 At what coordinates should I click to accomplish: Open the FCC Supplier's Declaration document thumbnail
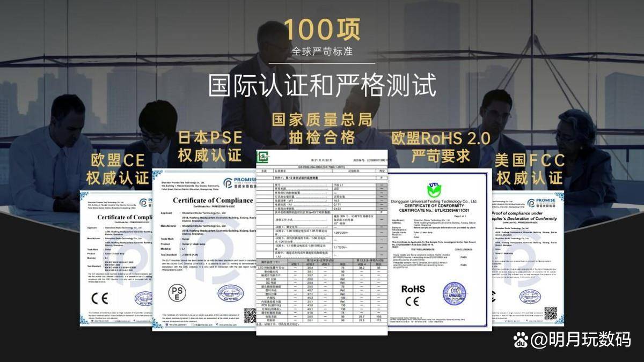click(x=528, y=258)
